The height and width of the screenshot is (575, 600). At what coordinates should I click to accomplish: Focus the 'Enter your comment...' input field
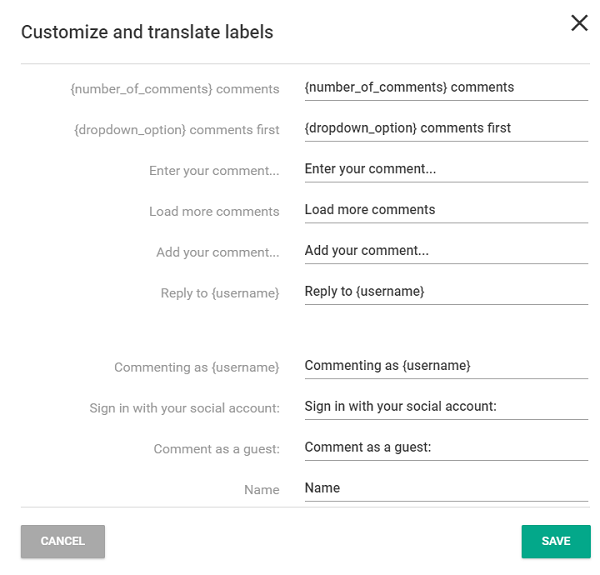pos(446,169)
